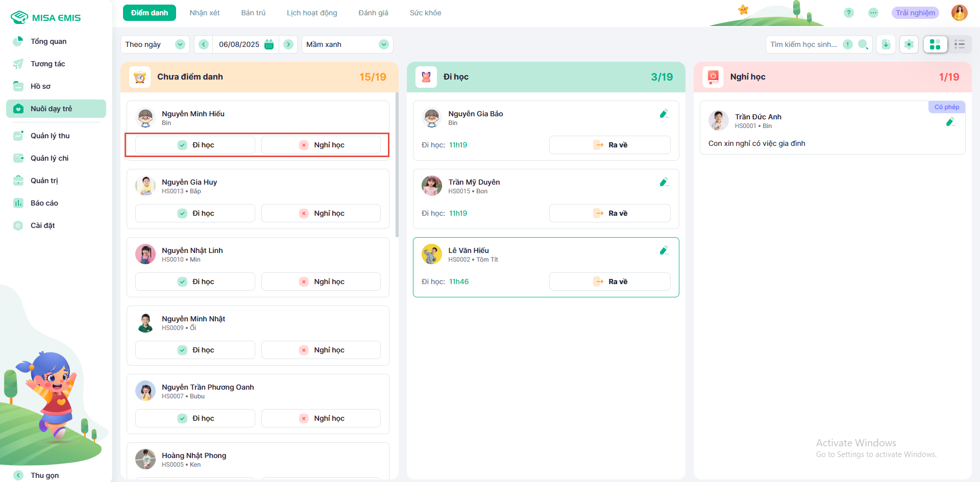
Task: Edit attendance of Lê Văn Hiếu pencil icon
Action: click(664, 250)
